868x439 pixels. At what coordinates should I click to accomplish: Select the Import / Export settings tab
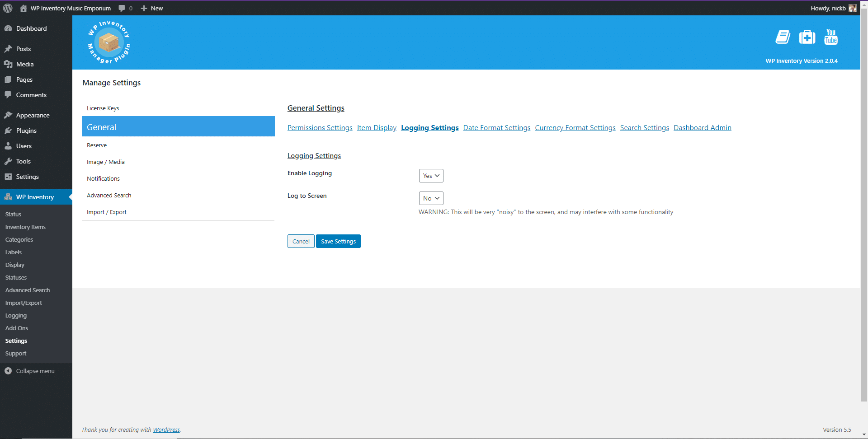coord(178,212)
